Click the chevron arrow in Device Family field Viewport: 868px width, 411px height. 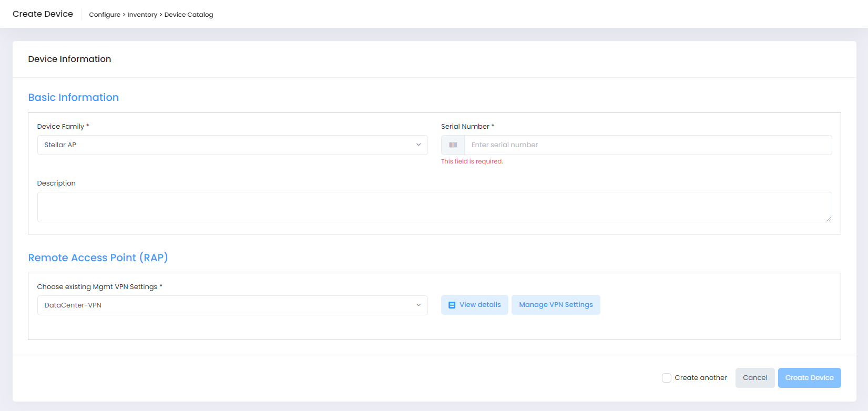coord(418,145)
